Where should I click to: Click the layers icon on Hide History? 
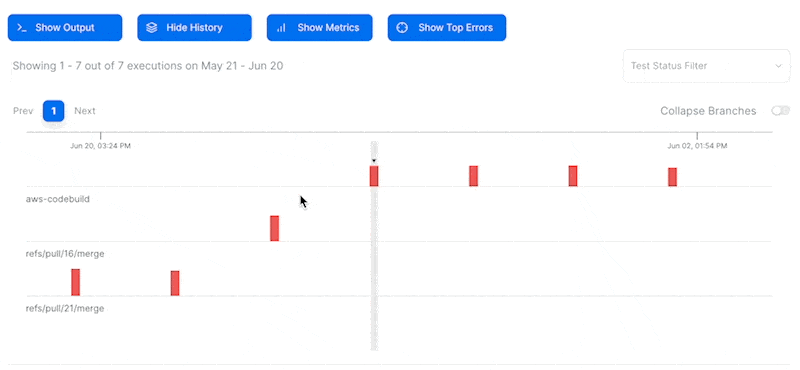(152, 28)
